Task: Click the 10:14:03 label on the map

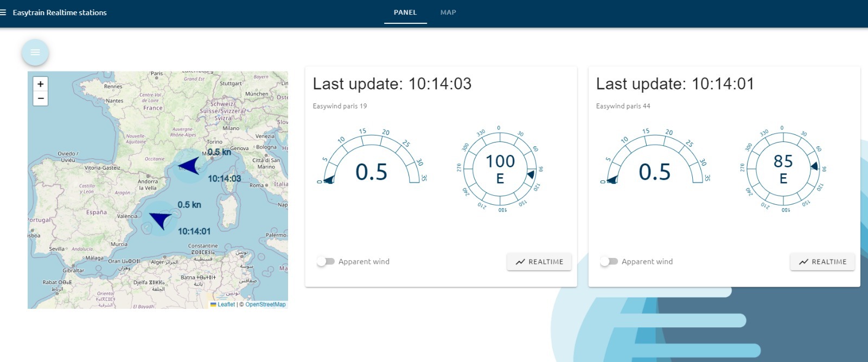Action: tap(224, 179)
